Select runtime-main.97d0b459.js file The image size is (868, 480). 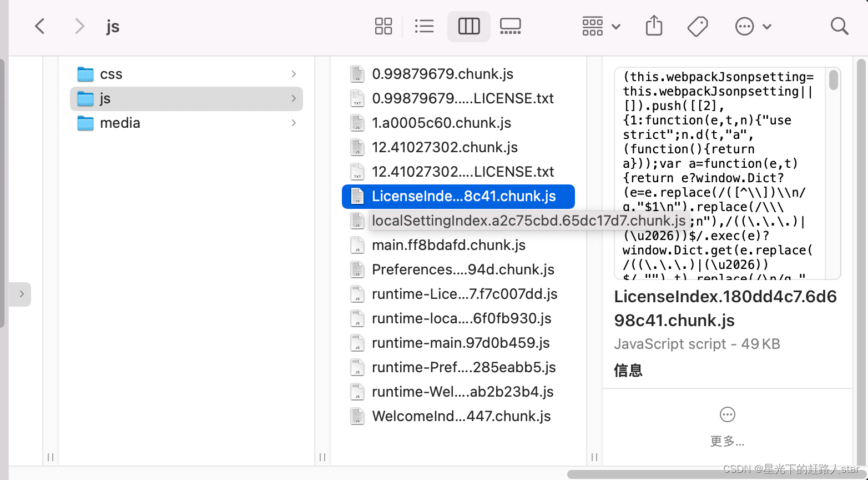click(458, 343)
